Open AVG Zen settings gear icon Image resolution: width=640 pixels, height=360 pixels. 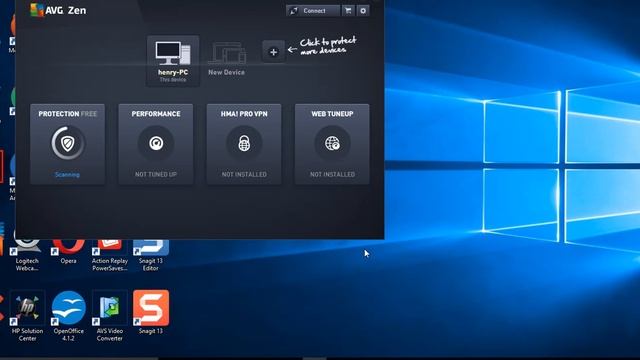click(363, 11)
